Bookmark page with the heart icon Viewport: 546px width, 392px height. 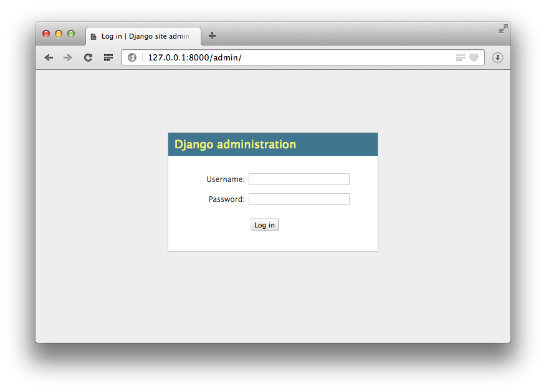pos(474,57)
